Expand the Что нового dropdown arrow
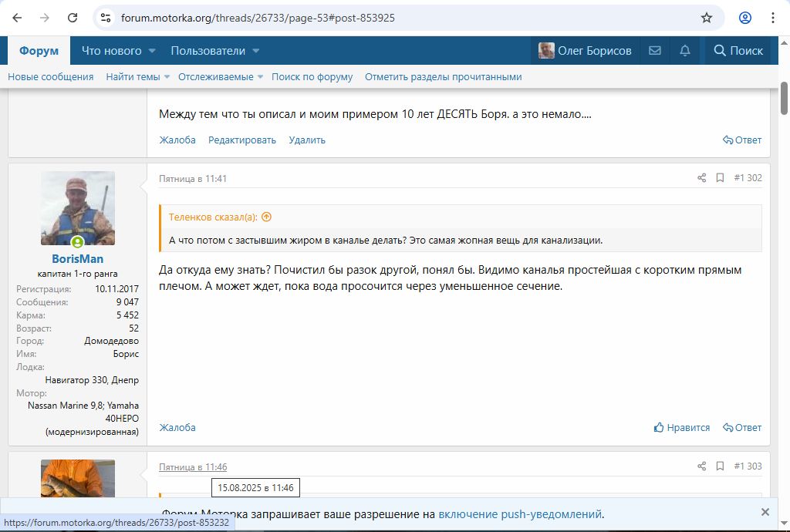The height and width of the screenshot is (532, 790). [152, 51]
